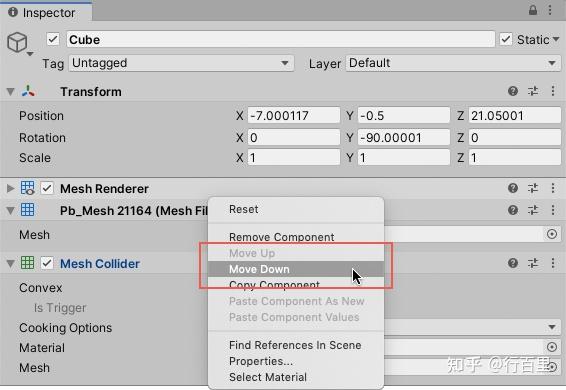This screenshot has width=566, height=390.
Task: Click Reset in the context menu
Action: [x=244, y=209]
